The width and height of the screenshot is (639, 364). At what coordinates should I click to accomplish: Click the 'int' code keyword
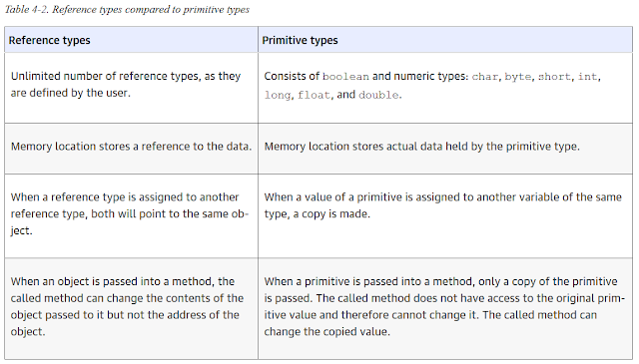587,77
